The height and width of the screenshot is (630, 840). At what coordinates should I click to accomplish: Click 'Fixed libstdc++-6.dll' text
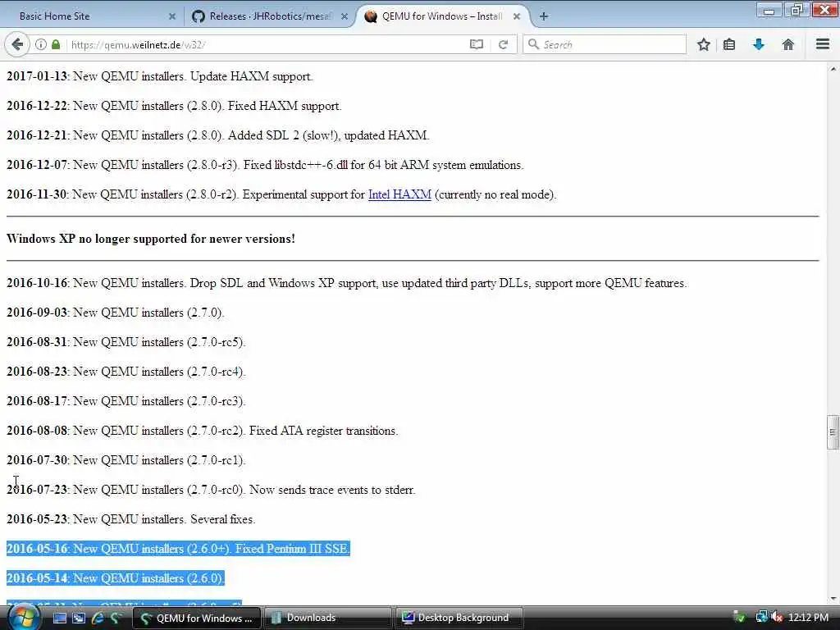click(295, 165)
